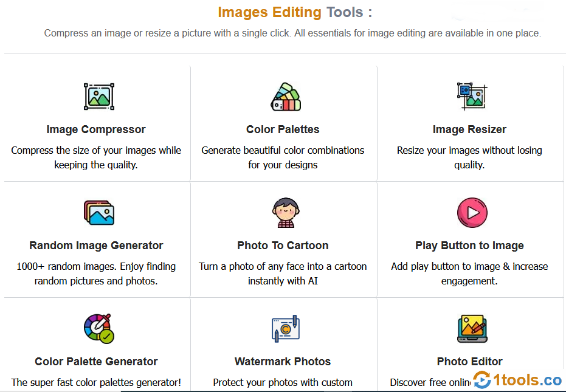Open the Color Palettes title link
Screen dimensions: 566x392
(283, 129)
